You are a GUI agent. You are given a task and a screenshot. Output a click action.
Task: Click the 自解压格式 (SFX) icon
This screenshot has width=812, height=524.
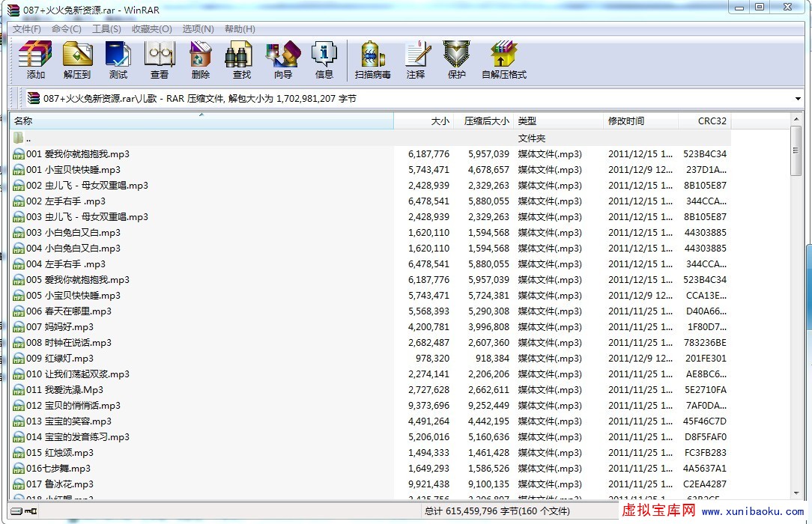(503, 60)
